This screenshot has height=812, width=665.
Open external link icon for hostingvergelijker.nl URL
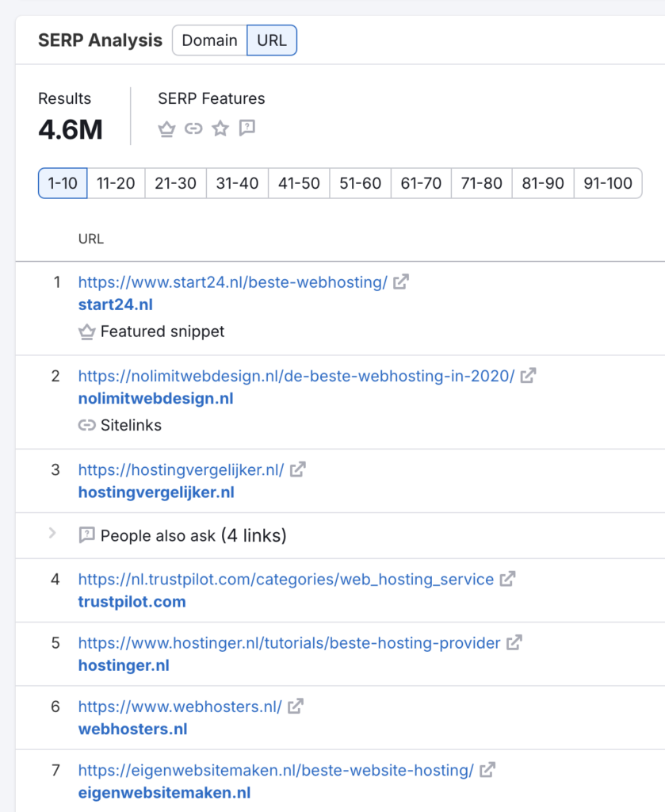(x=297, y=469)
